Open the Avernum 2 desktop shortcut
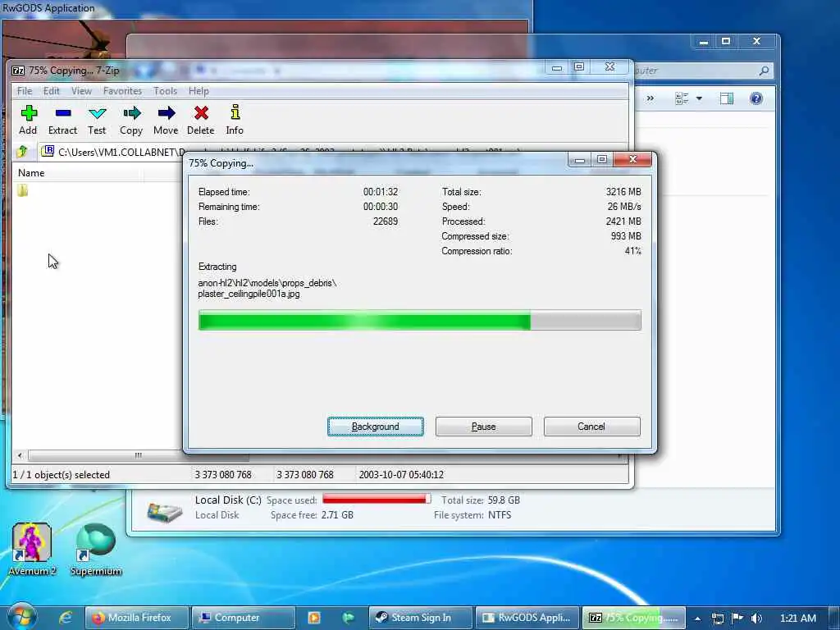Viewport: 840px width, 630px height. pyautogui.click(x=32, y=550)
